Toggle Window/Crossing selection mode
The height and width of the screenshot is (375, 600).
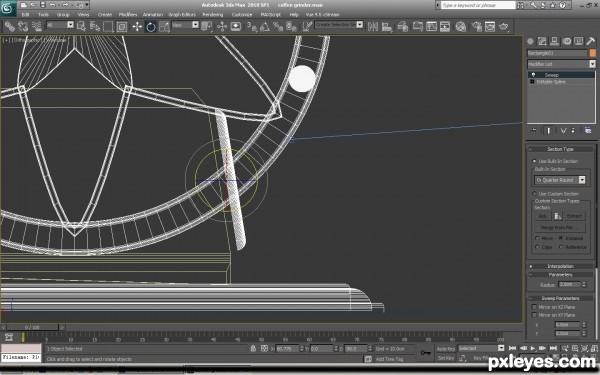click(x=122, y=26)
